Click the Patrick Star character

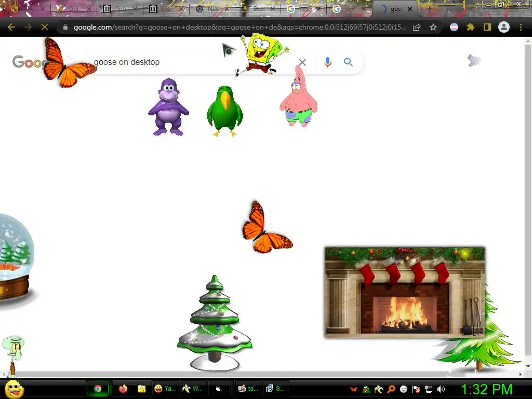tap(299, 96)
